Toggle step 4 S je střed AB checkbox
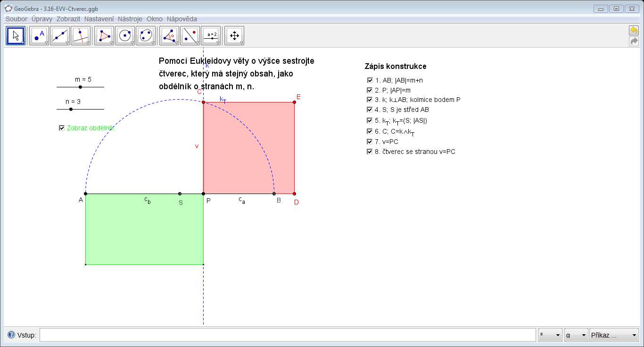The image size is (644, 347). 370,110
